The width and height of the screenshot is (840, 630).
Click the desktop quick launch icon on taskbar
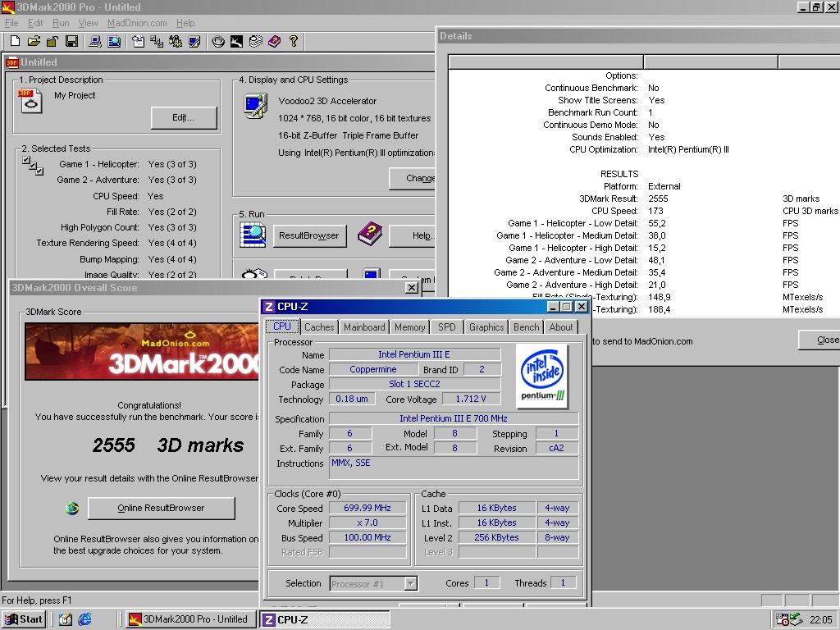coord(66,619)
